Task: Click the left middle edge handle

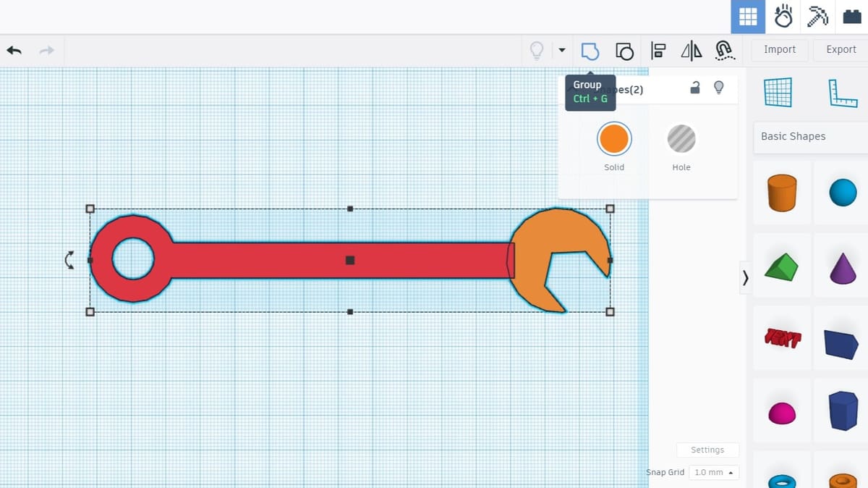Action: 90,260
